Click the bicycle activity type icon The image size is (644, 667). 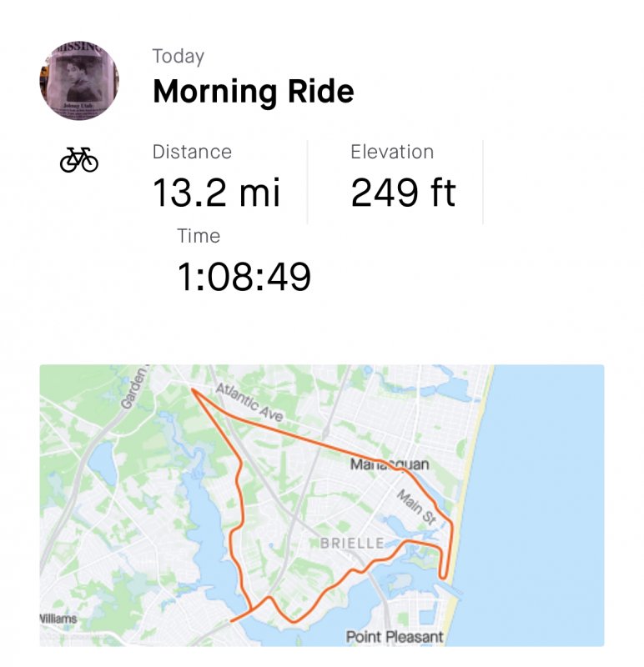click(79, 159)
